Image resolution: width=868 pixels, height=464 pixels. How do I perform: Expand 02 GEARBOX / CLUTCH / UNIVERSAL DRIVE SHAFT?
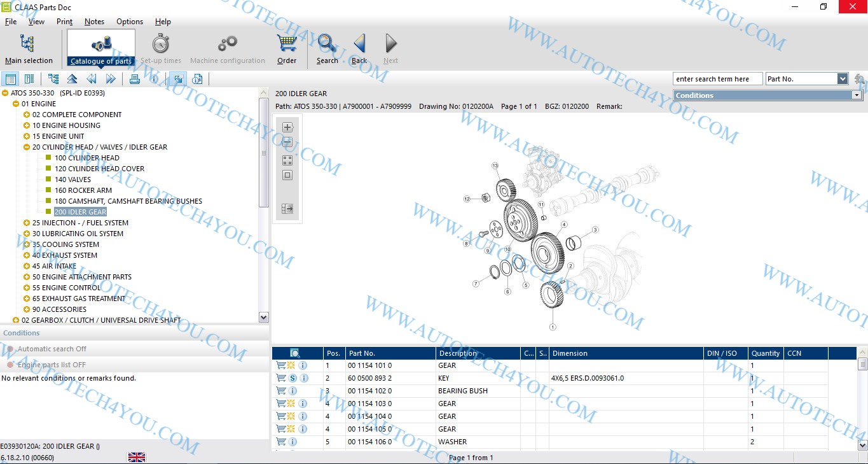(x=16, y=320)
